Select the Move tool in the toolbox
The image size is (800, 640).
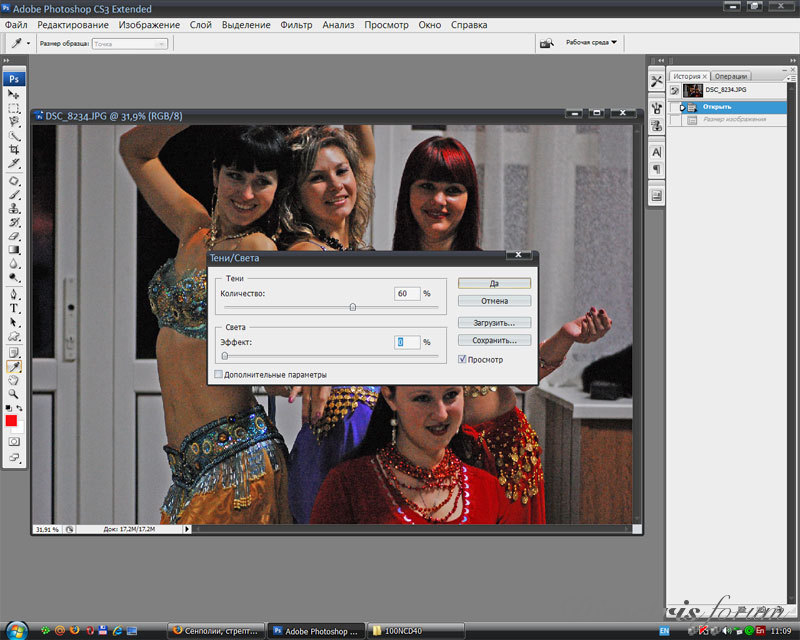click(x=14, y=94)
